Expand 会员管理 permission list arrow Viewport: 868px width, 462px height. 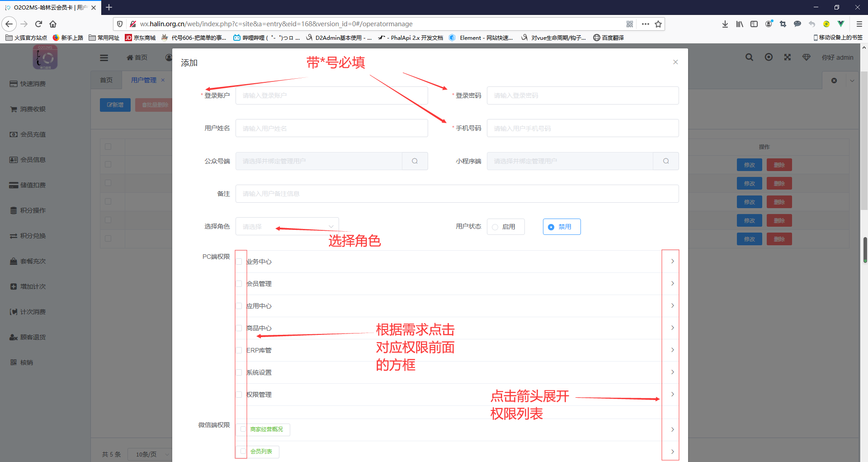[673, 283]
